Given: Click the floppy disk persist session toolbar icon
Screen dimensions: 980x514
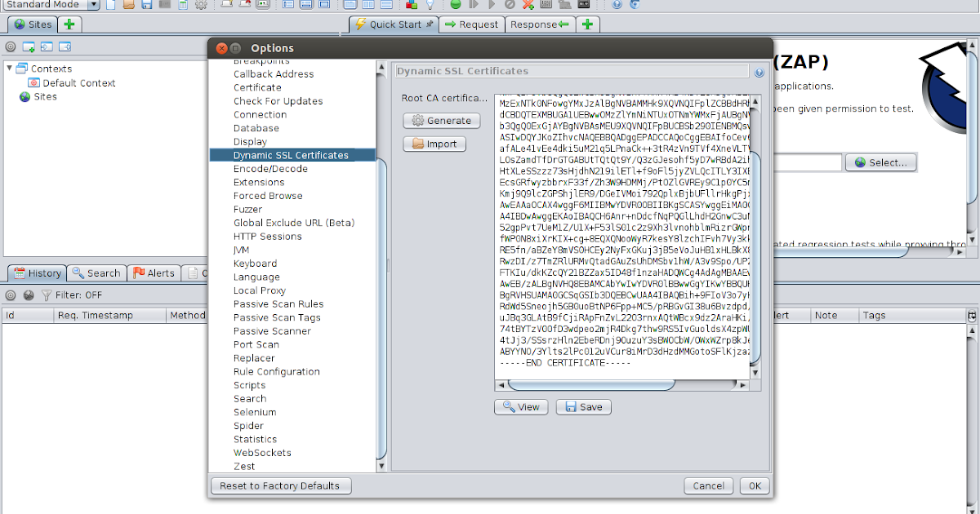Looking at the screenshot, I should tap(147, 4).
